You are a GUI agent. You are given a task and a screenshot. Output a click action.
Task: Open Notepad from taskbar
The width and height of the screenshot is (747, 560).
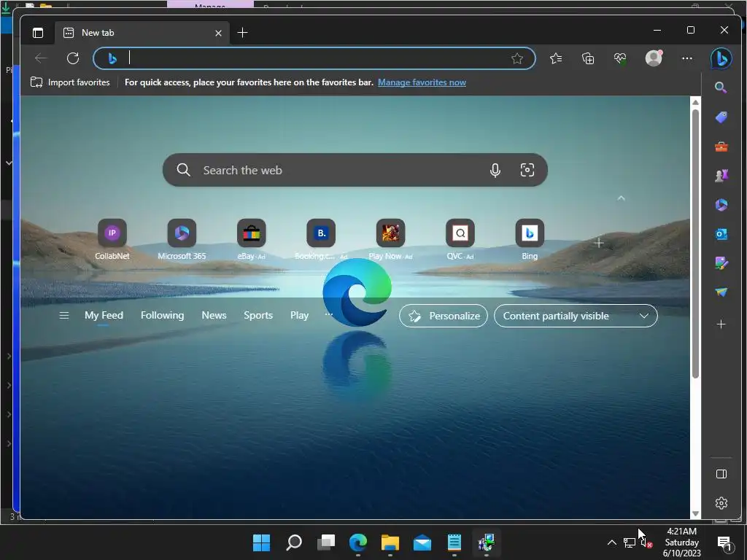click(454, 542)
